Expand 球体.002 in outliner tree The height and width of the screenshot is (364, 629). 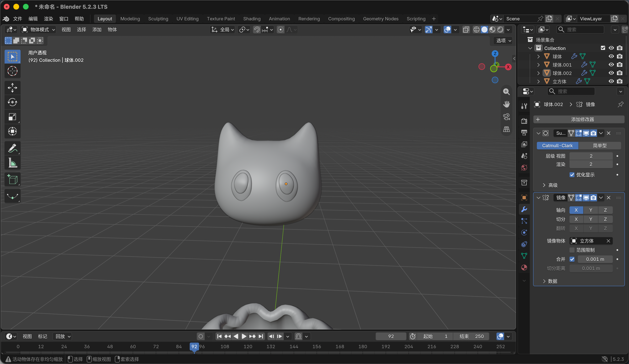pos(538,73)
